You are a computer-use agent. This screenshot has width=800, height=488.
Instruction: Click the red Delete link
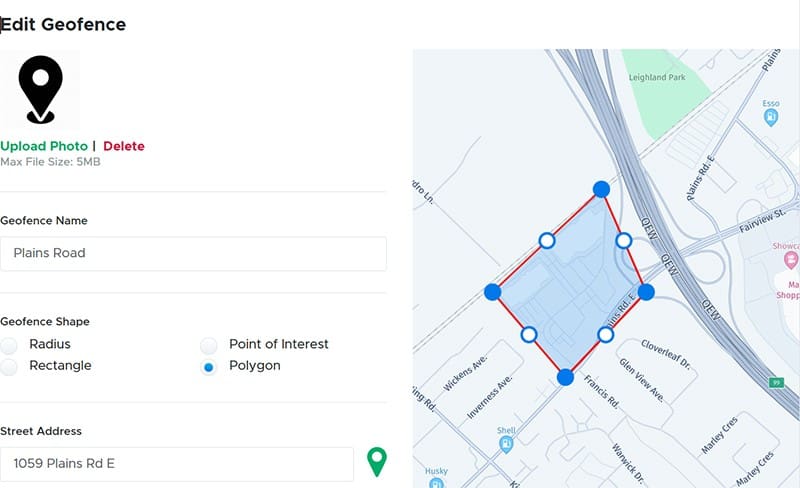pyautogui.click(x=124, y=146)
